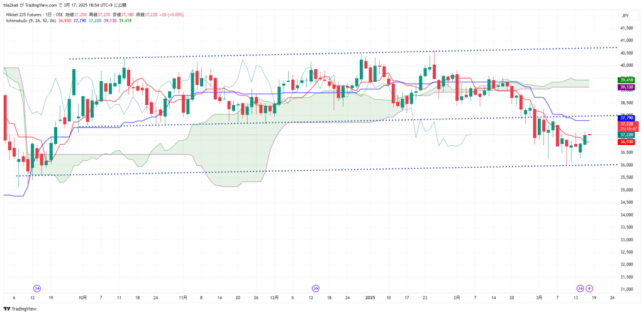
Task: Click the 2025 label on time axis
Action: (370, 297)
